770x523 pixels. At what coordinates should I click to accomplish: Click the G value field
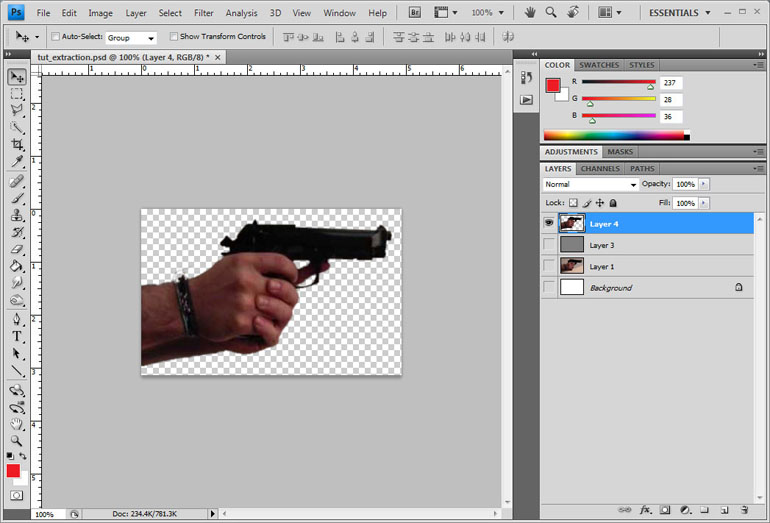(x=671, y=100)
